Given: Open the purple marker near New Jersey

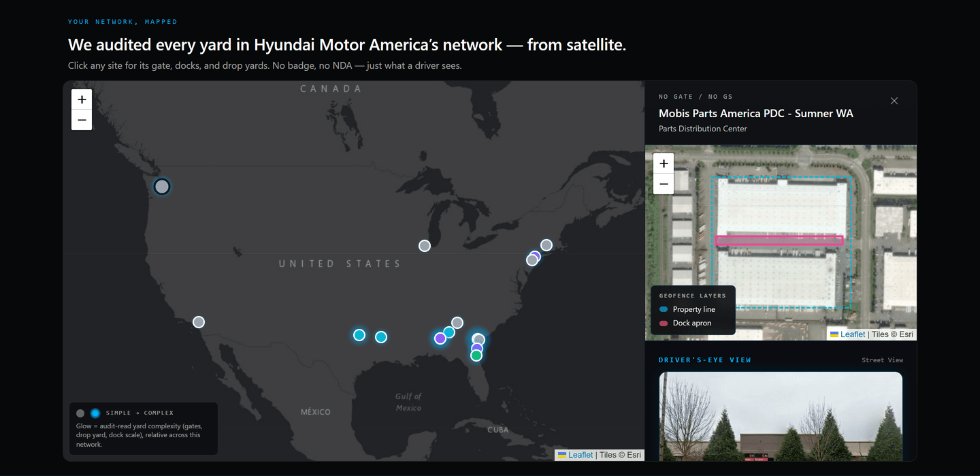Looking at the screenshot, I should (x=536, y=256).
